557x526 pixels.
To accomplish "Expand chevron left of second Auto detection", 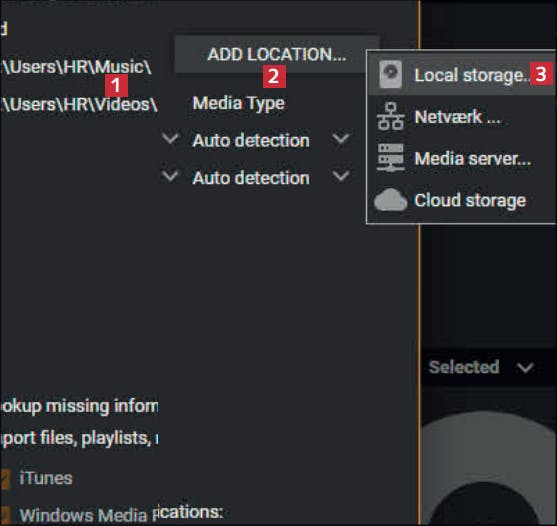I will [170, 175].
